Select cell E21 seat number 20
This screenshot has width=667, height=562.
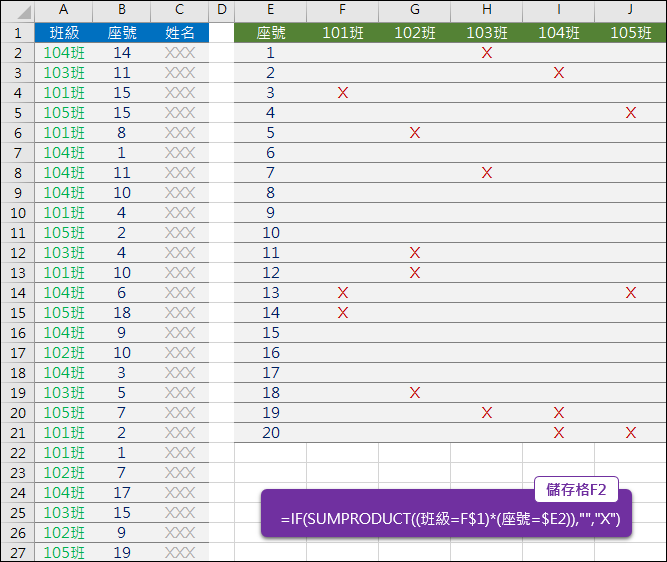click(271, 433)
